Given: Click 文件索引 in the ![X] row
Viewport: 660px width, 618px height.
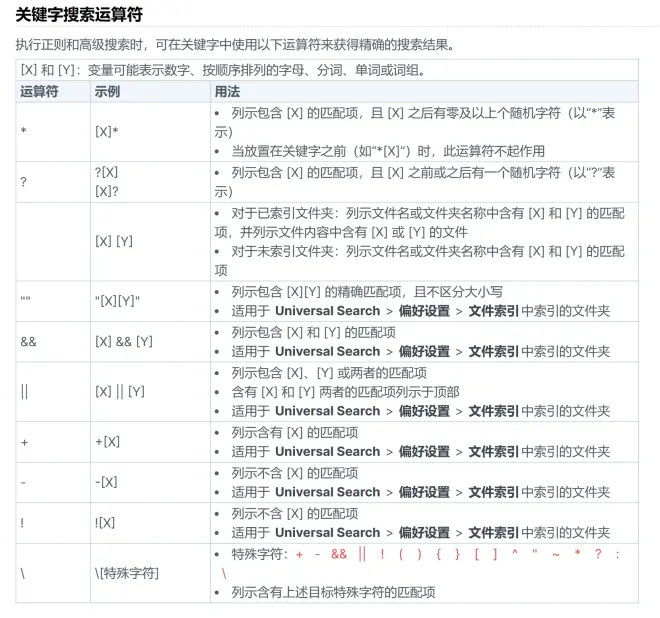Looking at the screenshot, I should pos(493,533).
